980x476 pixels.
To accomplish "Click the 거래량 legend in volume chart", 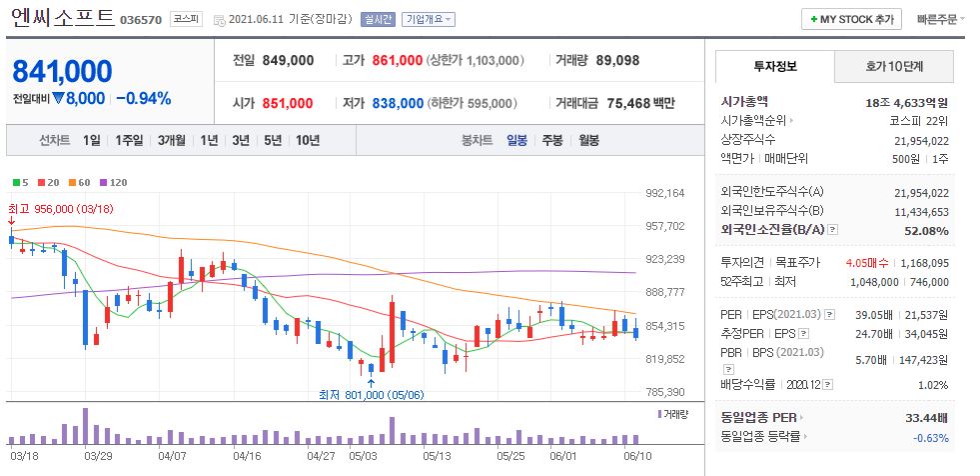I will pyautogui.click(x=672, y=414).
